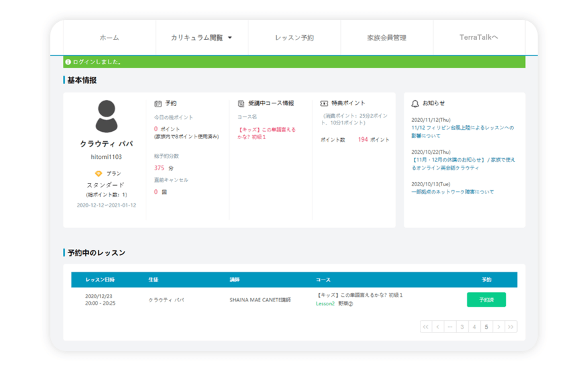
Task: Jump to the first page with the << button
Action: point(426,327)
